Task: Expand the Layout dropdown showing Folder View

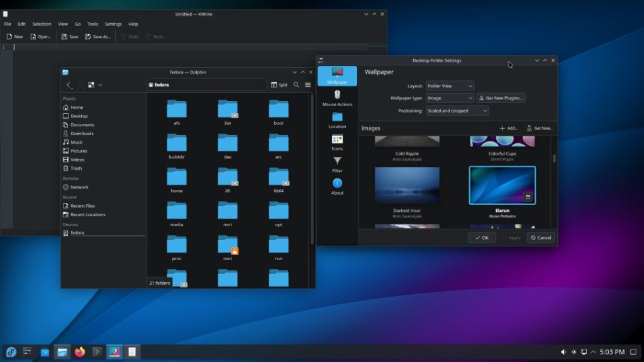Action: click(x=450, y=85)
